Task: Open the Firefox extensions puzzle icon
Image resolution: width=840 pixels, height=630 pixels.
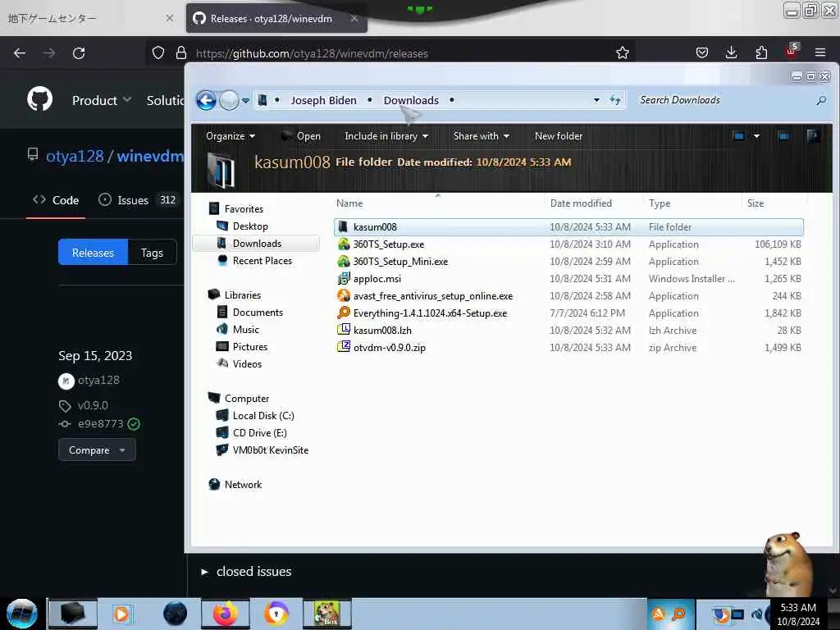Action: pos(760,52)
